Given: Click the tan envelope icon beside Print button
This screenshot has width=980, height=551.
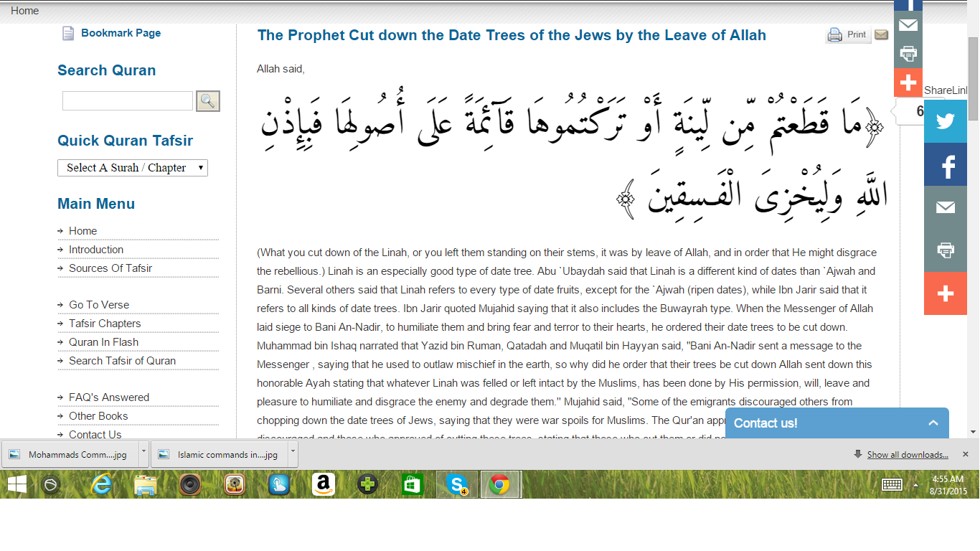Looking at the screenshot, I should pos(881,34).
